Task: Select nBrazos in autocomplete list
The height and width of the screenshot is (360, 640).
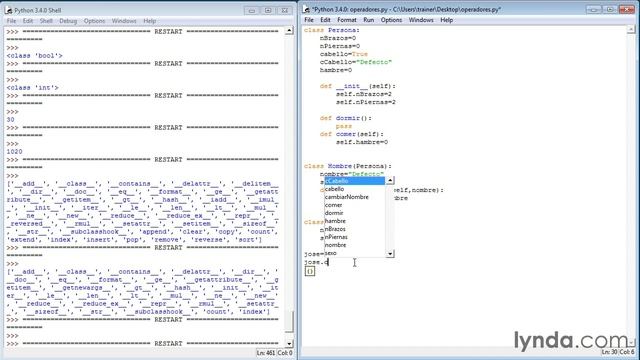Action: pyautogui.click(x=355, y=229)
